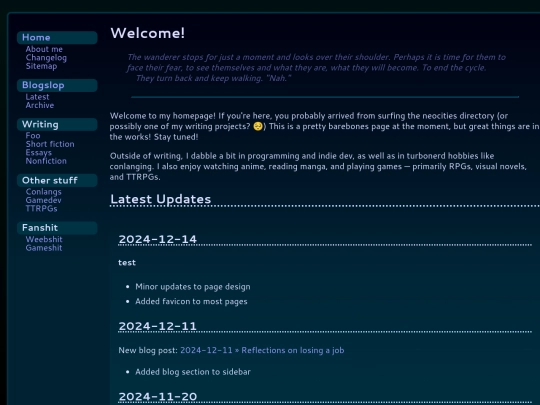Click 'Added blog section to sidebar' bullet
Viewport: 540px width, 405px height.
click(193, 372)
